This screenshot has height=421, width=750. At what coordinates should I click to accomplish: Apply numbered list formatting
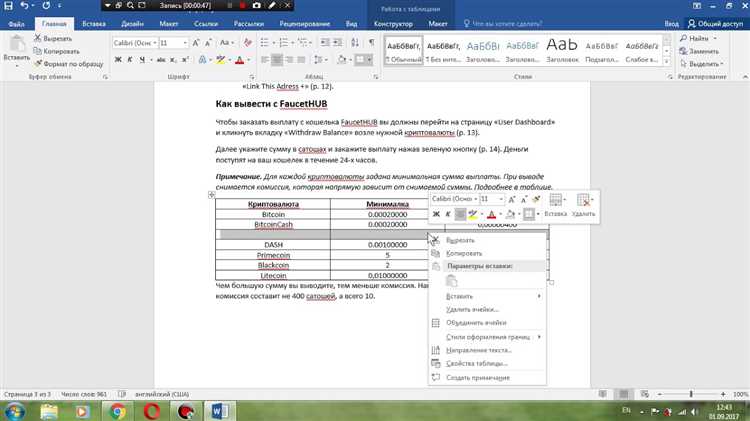coord(284,43)
